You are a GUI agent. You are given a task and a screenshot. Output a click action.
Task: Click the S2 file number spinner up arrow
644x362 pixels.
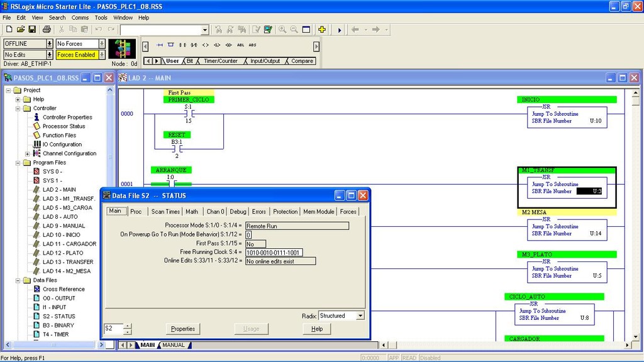click(x=128, y=326)
